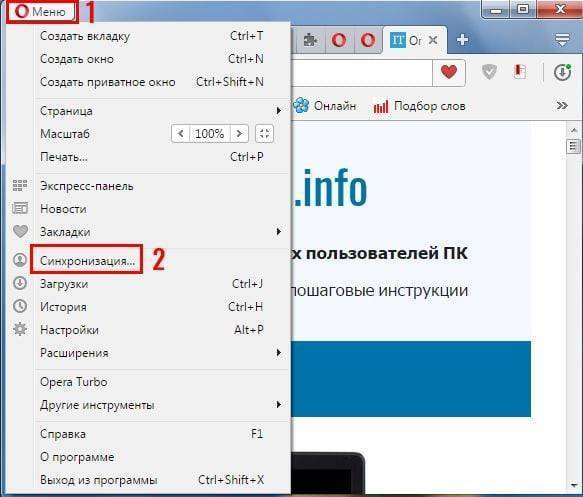
Task: Click the Синхронизация user icon
Action: tap(20, 259)
